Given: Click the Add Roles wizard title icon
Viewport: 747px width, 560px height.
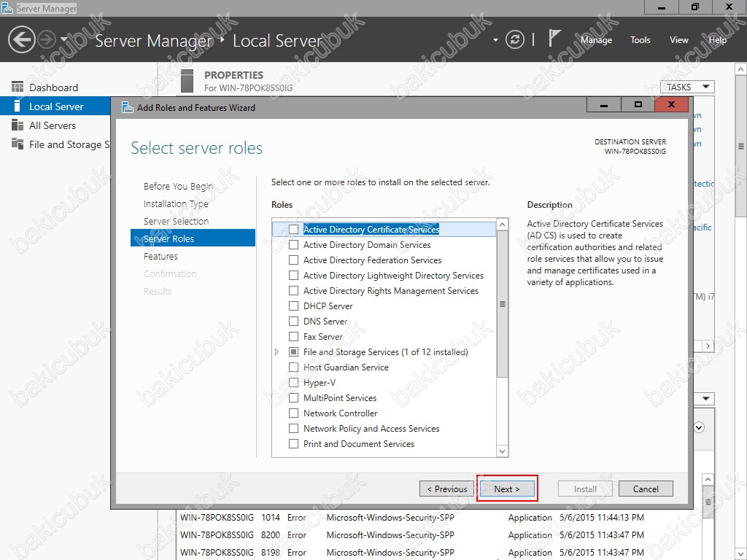Looking at the screenshot, I should [x=127, y=108].
